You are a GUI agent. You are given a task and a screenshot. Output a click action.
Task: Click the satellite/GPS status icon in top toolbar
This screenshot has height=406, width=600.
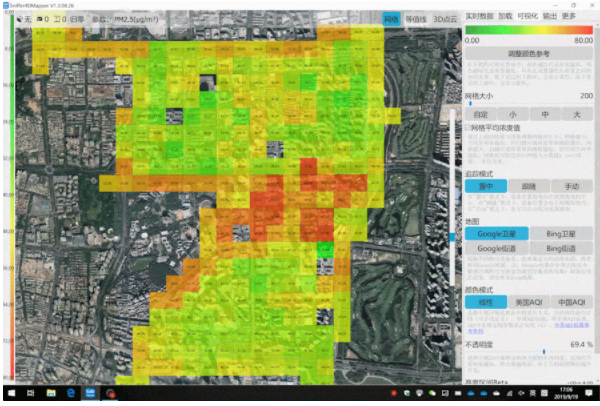(x=22, y=18)
